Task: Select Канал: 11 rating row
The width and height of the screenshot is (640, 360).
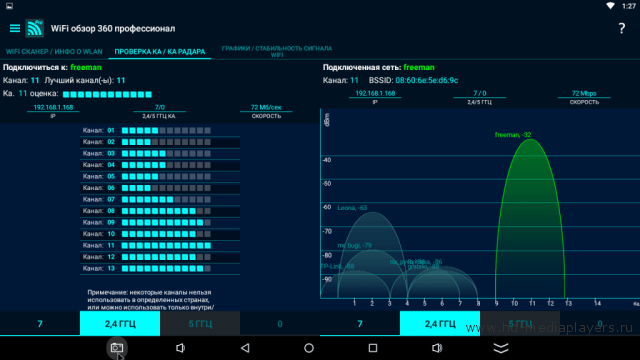Action: (x=160, y=245)
